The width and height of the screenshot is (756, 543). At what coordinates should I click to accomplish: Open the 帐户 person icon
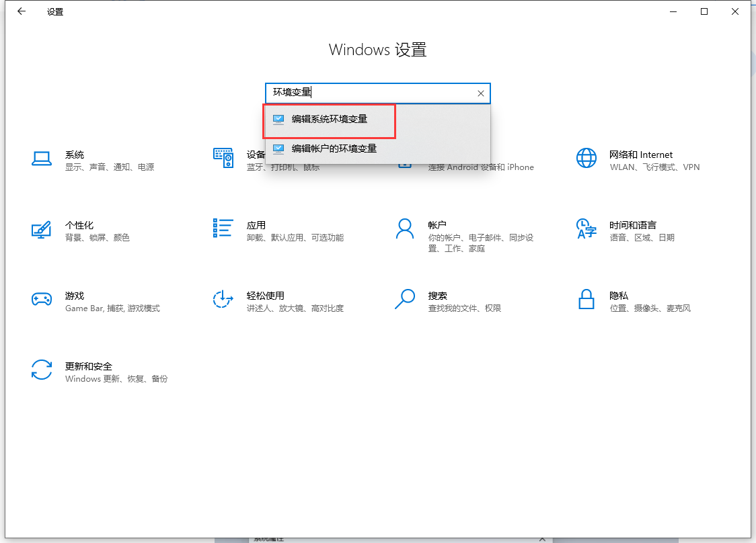tap(405, 229)
